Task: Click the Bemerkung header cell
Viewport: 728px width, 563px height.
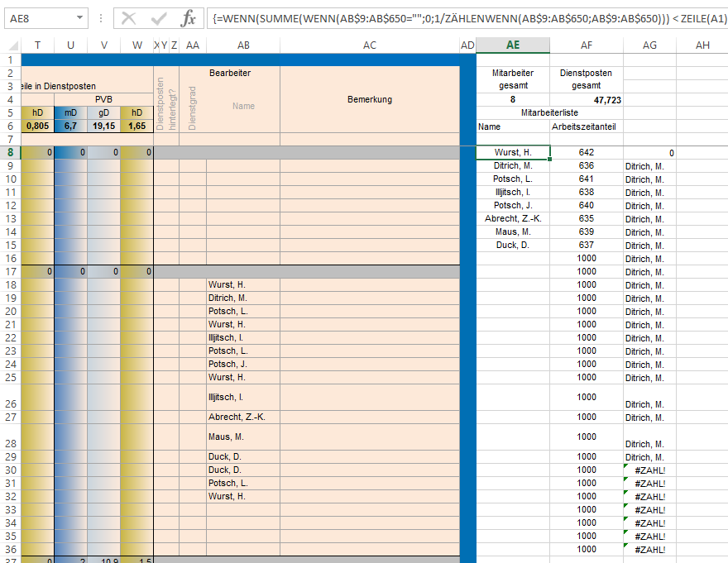Action: [x=369, y=99]
